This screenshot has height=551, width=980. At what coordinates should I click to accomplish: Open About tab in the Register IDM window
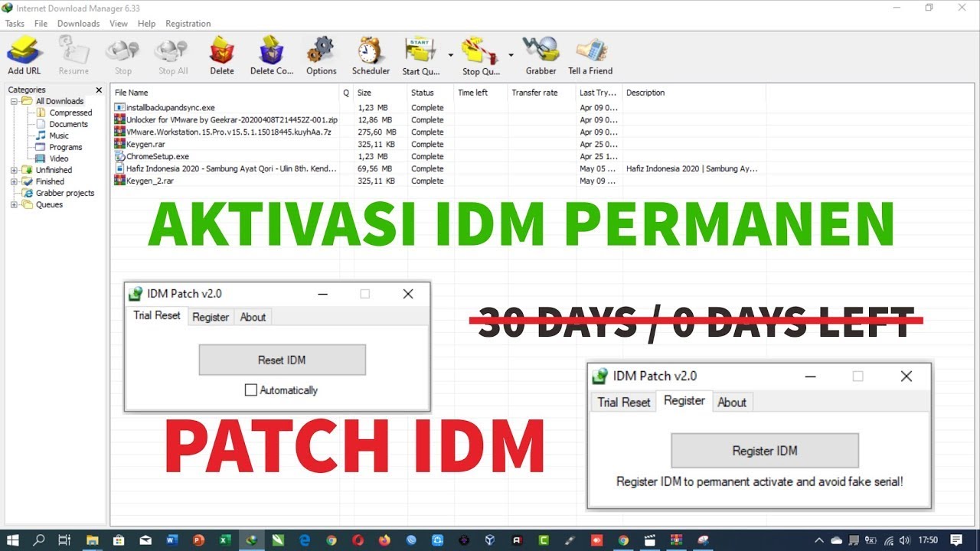(732, 402)
